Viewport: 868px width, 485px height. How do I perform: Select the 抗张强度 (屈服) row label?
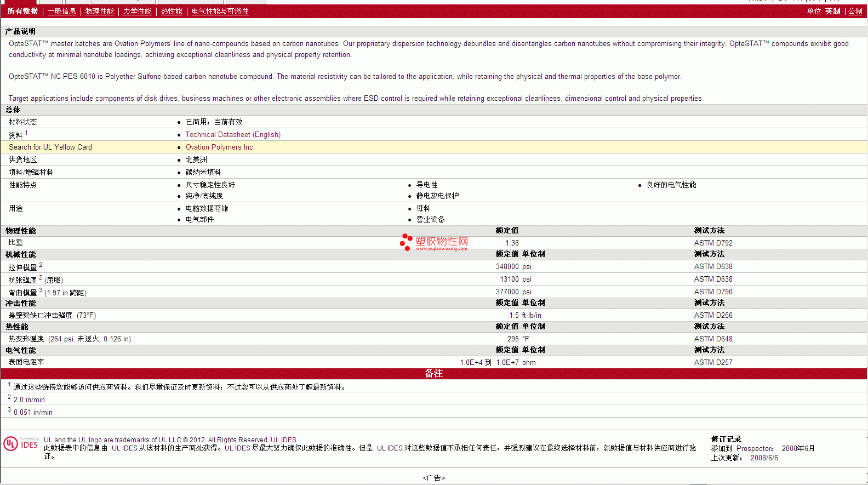[36, 280]
